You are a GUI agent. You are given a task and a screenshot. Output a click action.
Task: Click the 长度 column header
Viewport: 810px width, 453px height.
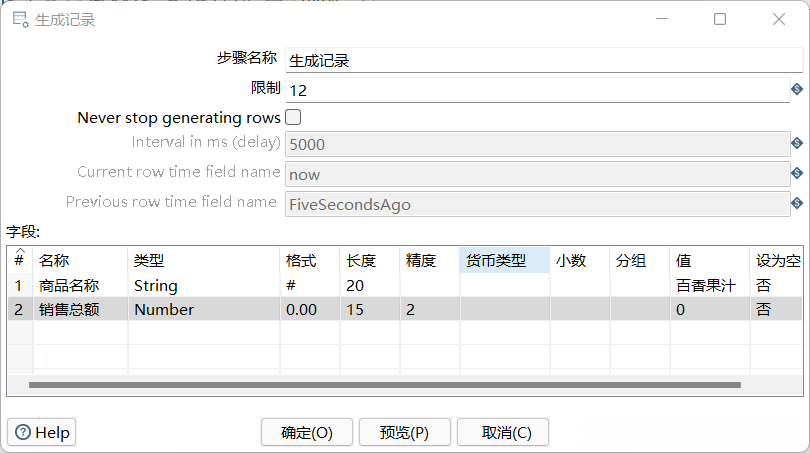tap(369, 260)
